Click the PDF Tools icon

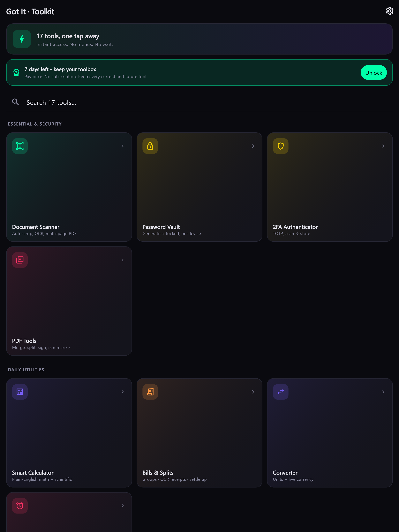click(x=20, y=260)
